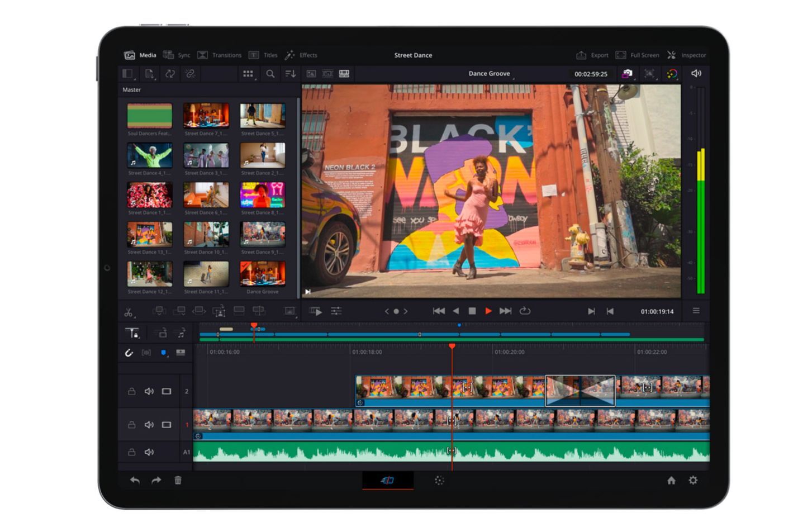
Task: Click the media pool search icon
Action: click(270, 74)
